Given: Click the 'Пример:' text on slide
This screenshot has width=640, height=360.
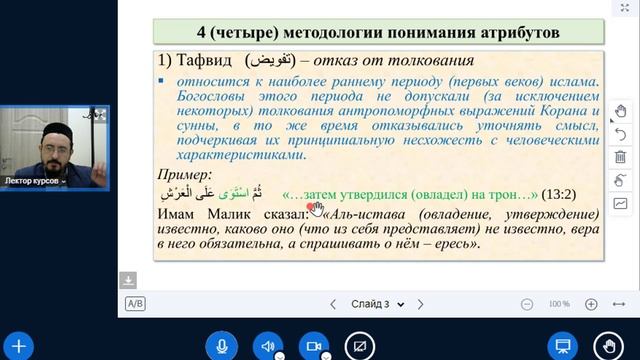Looking at the screenshot, I should click(x=185, y=175).
